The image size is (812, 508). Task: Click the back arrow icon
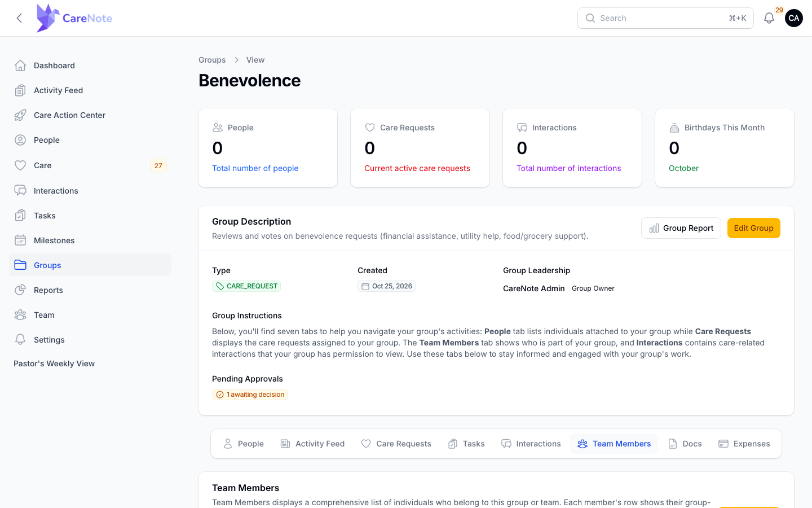point(19,18)
